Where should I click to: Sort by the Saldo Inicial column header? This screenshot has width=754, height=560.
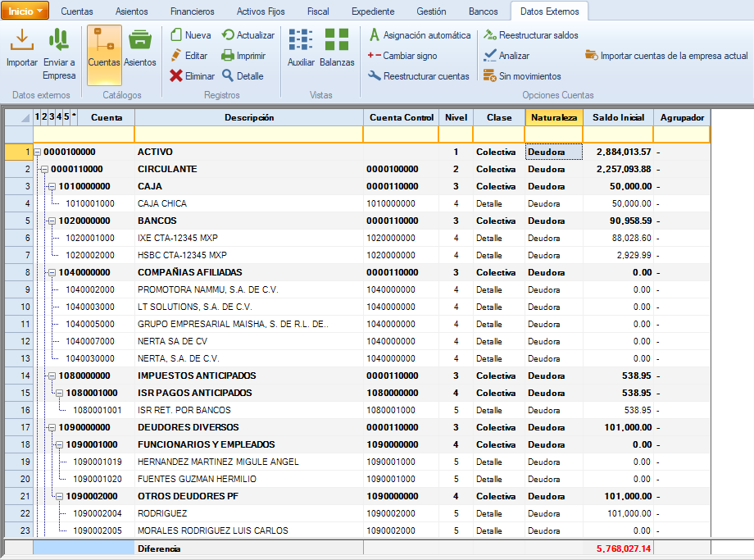(619, 117)
